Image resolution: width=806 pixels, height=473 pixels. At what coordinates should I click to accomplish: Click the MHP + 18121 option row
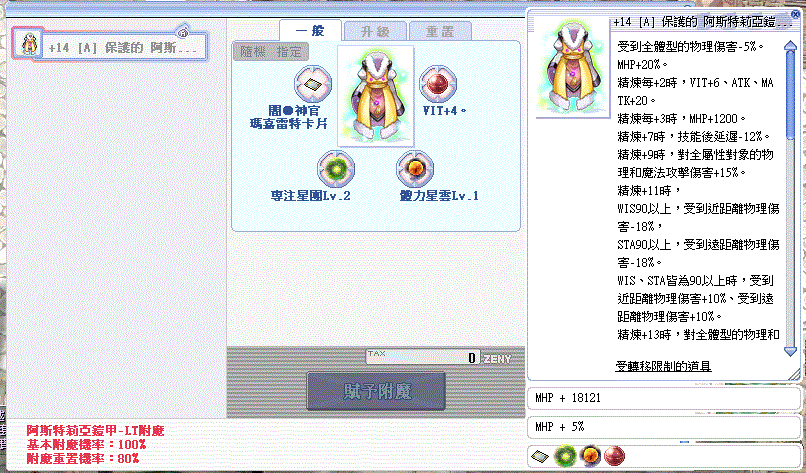point(664,398)
